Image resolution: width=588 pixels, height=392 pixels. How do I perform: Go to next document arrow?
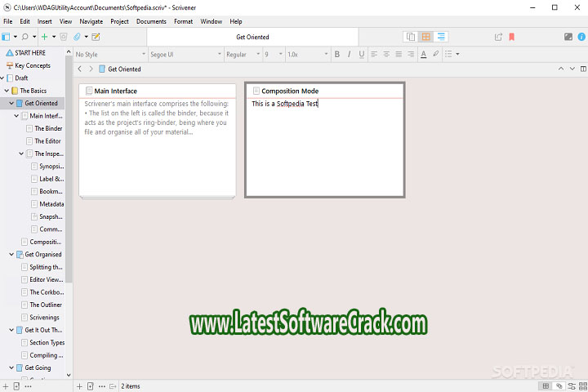pos(572,69)
